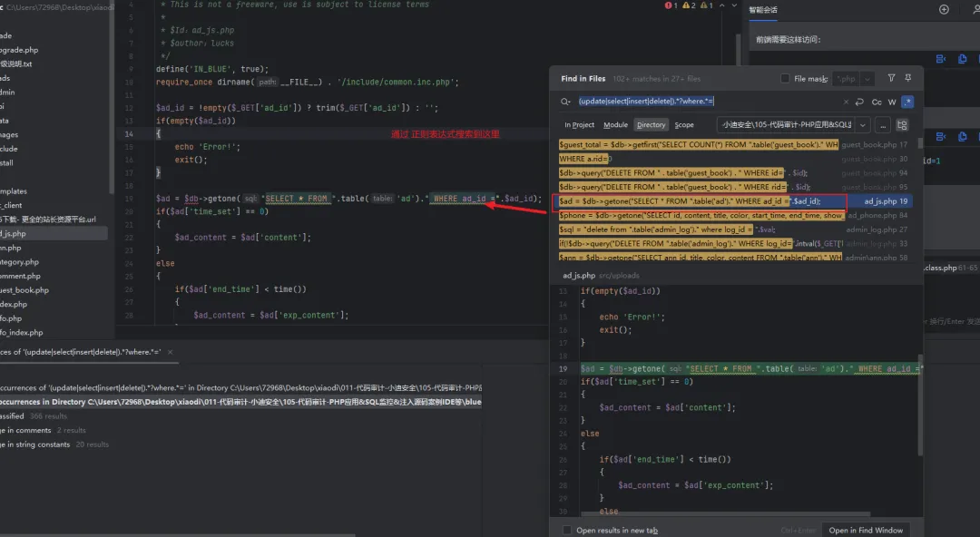Open the 智能会话 tab

[x=763, y=10]
